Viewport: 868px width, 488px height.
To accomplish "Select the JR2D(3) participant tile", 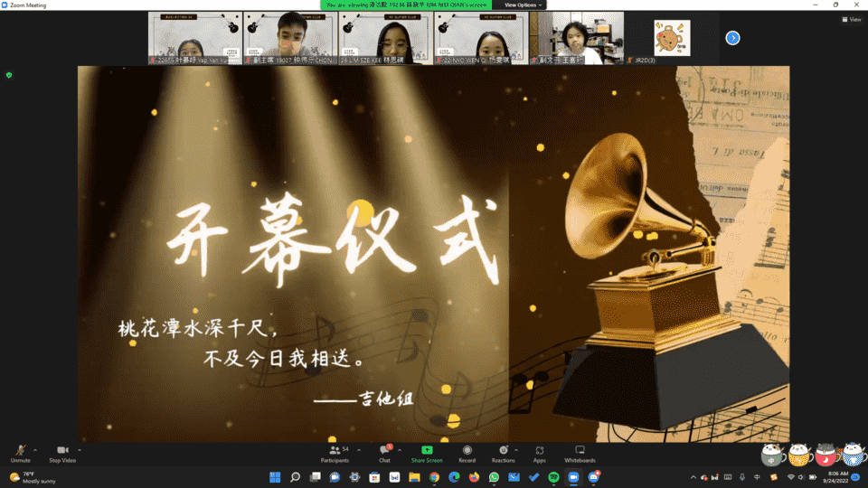I will pos(672,38).
